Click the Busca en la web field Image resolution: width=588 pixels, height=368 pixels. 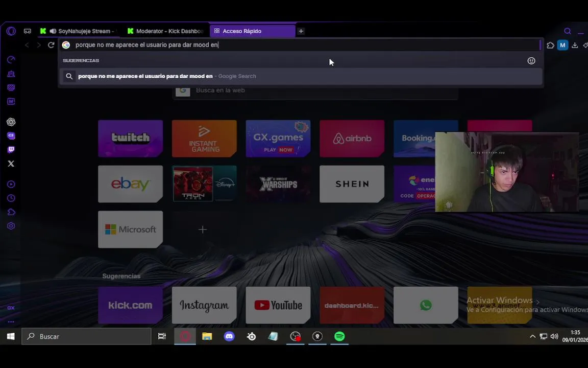click(x=315, y=90)
